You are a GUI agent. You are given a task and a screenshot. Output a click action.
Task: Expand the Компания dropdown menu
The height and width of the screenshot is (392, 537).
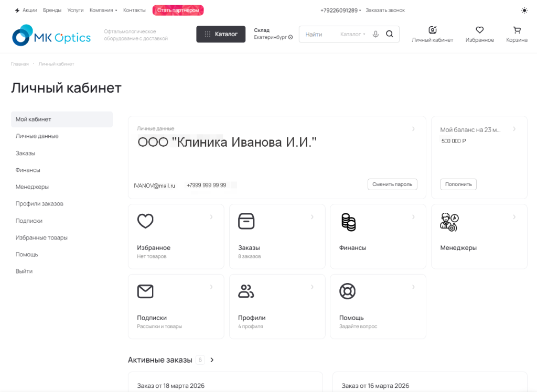pyautogui.click(x=103, y=10)
